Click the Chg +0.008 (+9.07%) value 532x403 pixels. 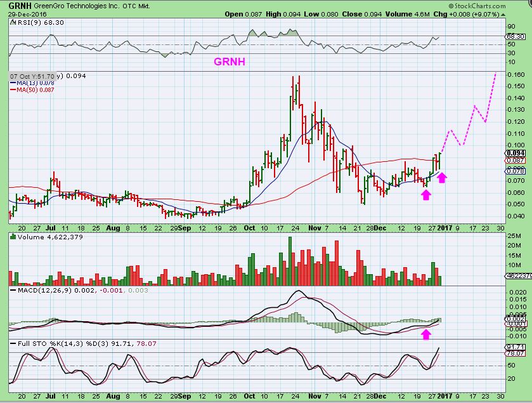pos(467,14)
